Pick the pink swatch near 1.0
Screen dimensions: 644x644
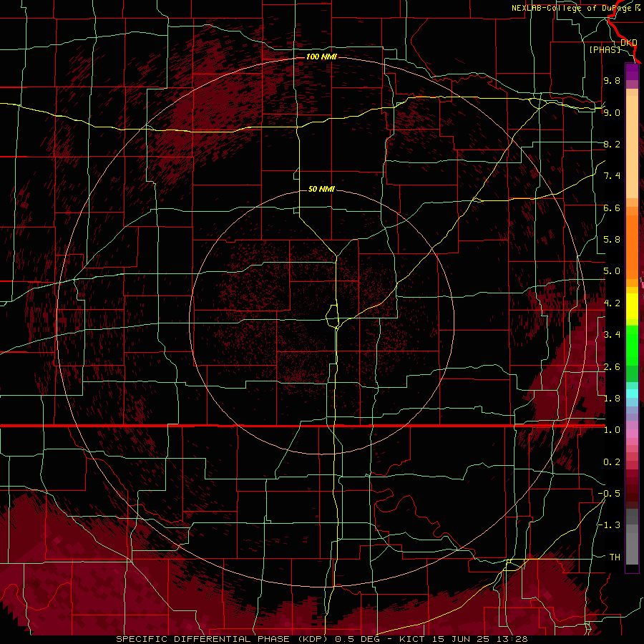[x=632, y=434]
